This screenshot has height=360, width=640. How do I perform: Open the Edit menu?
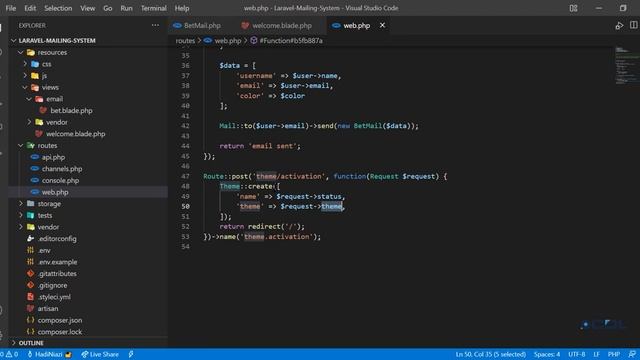pyautogui.click(x=30, y=8)
